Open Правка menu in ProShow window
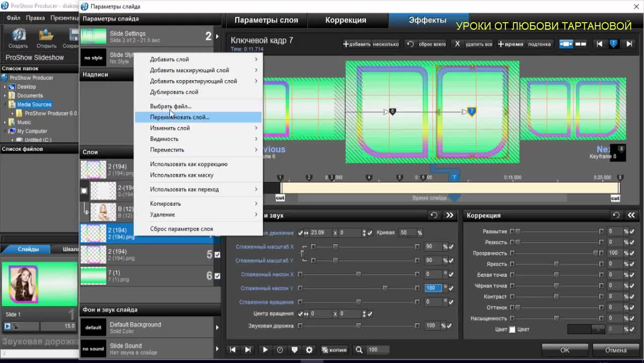This screenshot has height=363, width=644. coord(35,18)
